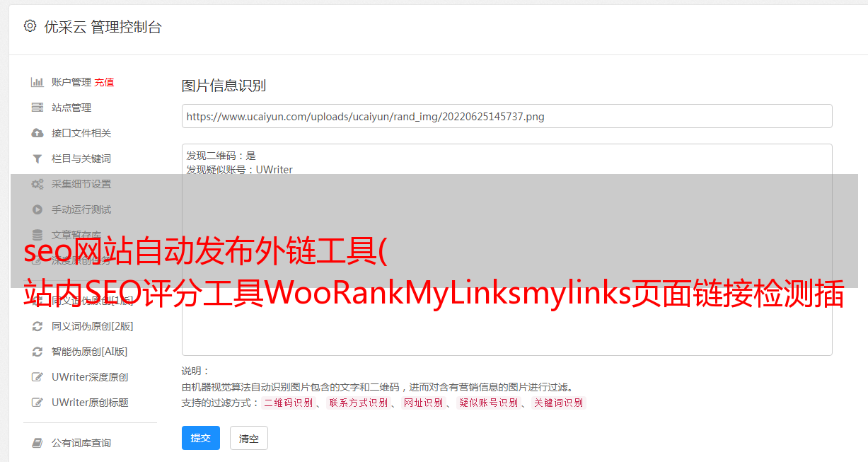This screenshot has width=868, height=462.
Task: Open 公有词库查询 menu item
Action: tap(81, 443)
